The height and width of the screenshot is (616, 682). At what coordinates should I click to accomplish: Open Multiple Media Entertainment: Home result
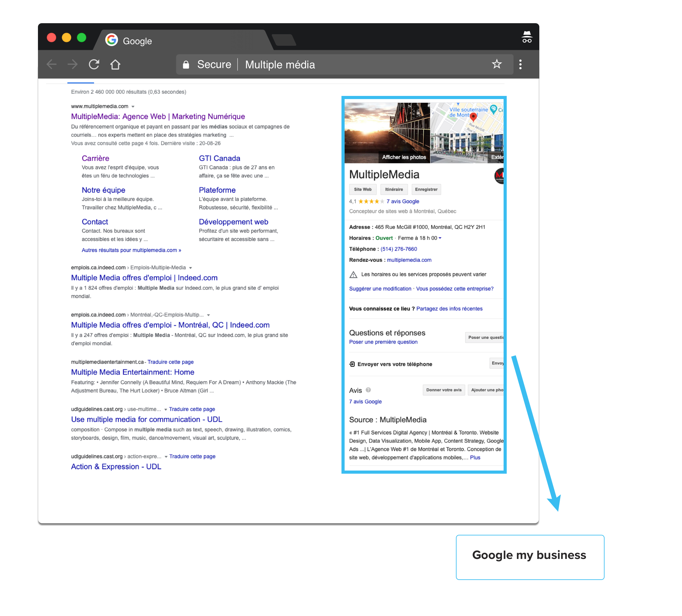[x=132, y=372]
